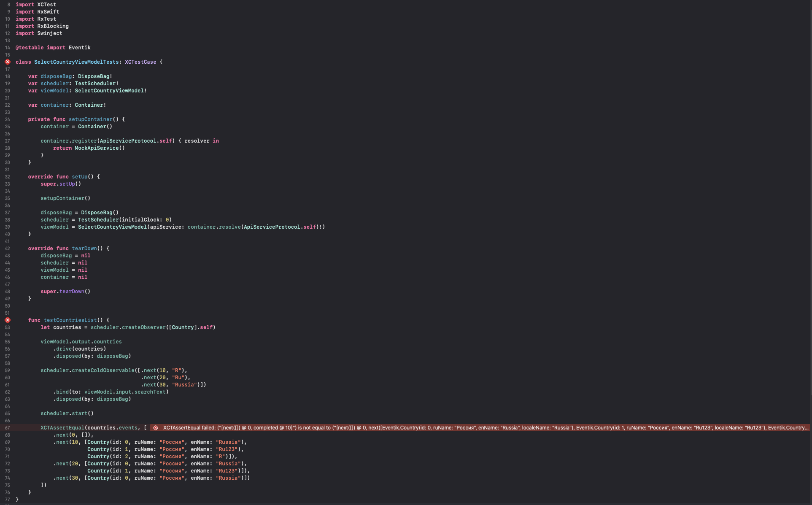The image size is (812, 505).
Task: Click 'countries.events' argument
Action: 113,428
